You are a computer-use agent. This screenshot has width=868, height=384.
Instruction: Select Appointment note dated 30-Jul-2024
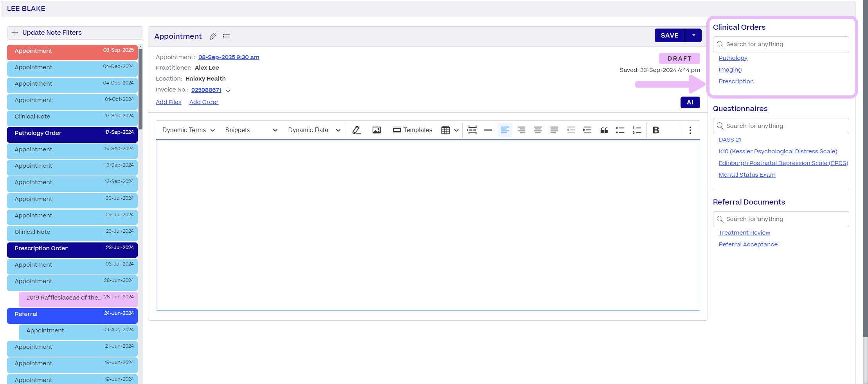coord(72,200)
